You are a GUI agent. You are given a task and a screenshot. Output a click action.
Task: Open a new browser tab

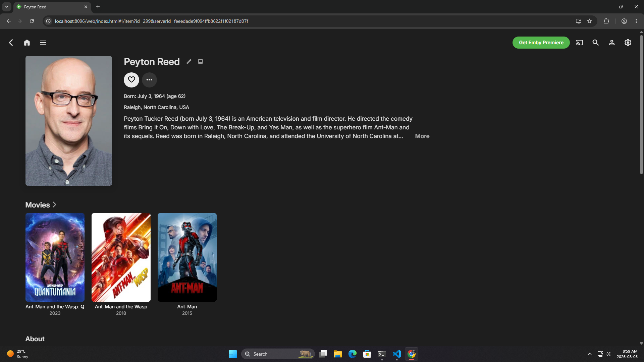point(98,7)
